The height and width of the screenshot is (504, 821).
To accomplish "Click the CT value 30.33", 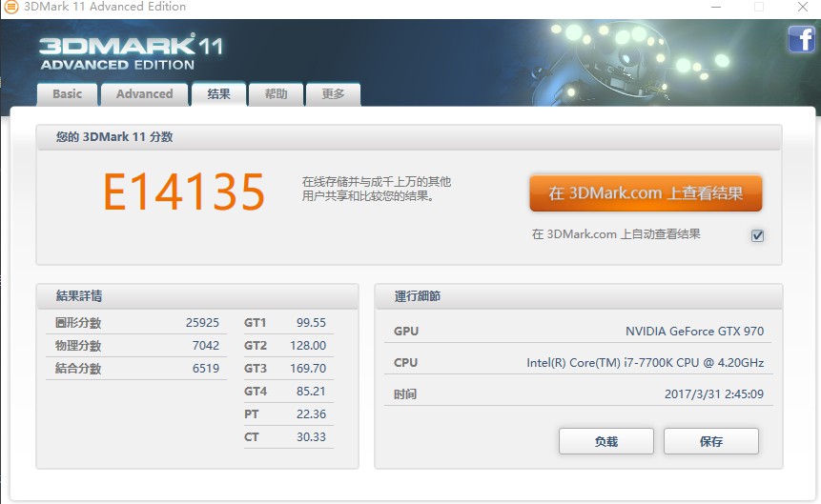I will pyautogui.click(x=311, y=437).
